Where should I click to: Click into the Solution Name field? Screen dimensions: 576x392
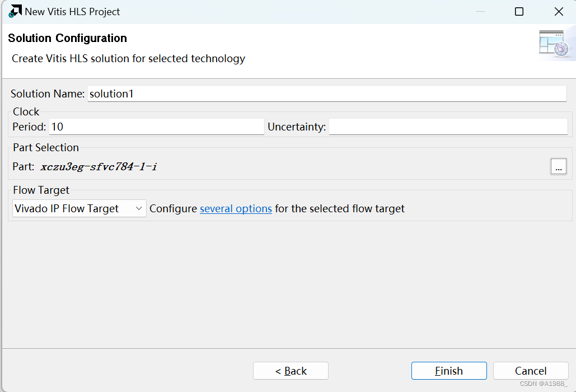327,94
